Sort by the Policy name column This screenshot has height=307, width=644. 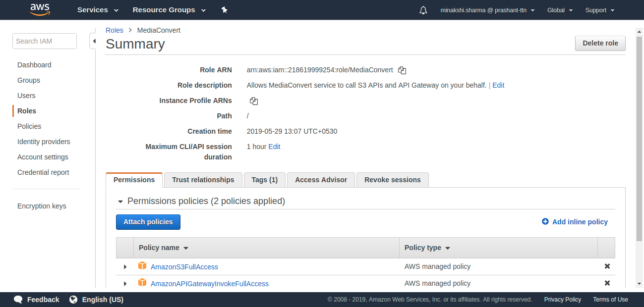coord(164,248)
